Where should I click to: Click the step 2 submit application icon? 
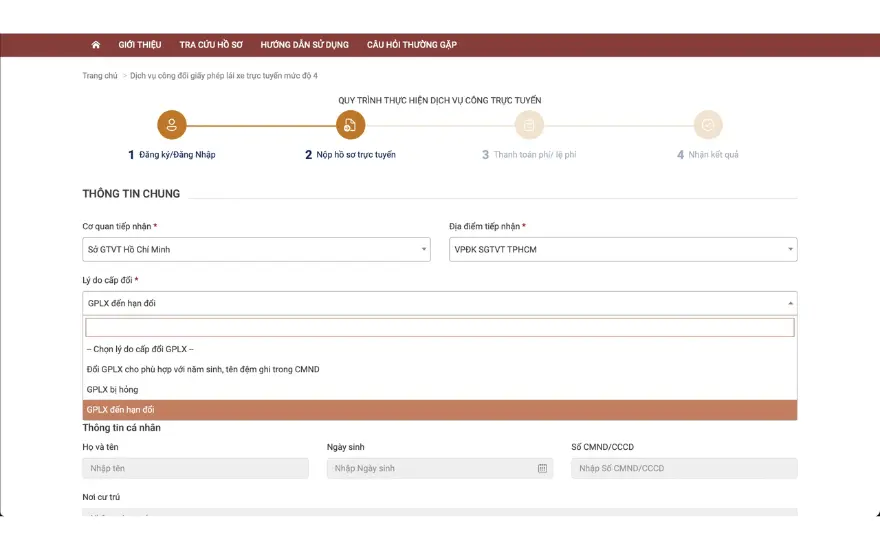click(350, 125)
